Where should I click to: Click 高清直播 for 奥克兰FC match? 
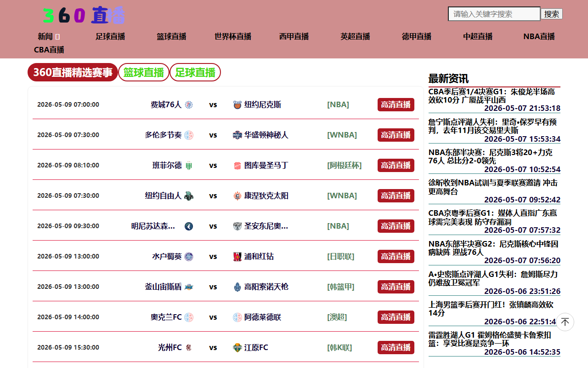[x=396, y=317]
